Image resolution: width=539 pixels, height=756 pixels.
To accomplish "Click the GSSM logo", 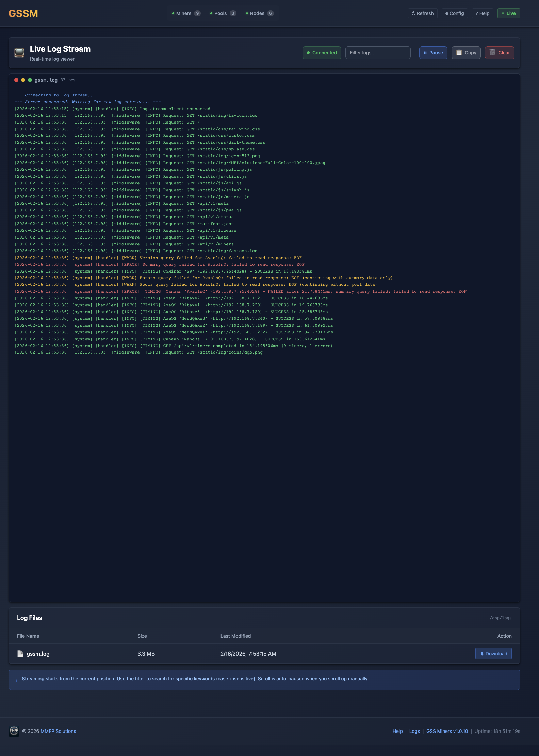I will pyautogui.click(x=23, y=13).
